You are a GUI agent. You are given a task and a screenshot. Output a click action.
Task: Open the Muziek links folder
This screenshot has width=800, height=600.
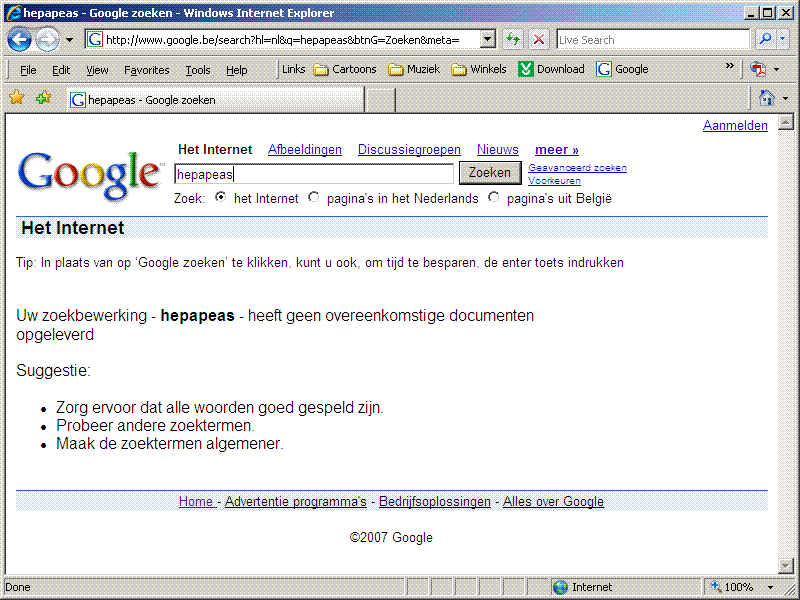point(414,69)
